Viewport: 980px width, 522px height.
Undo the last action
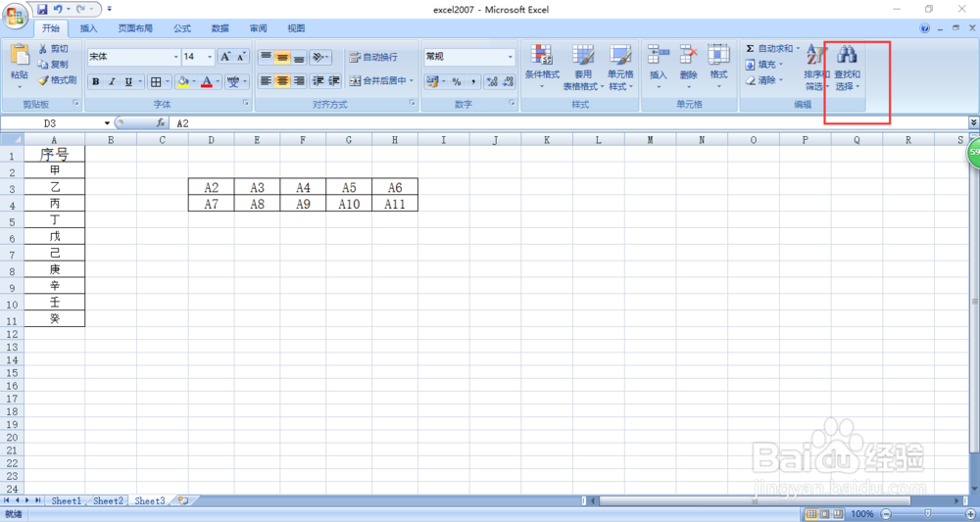pyautogui.click(x=58, y=10)
